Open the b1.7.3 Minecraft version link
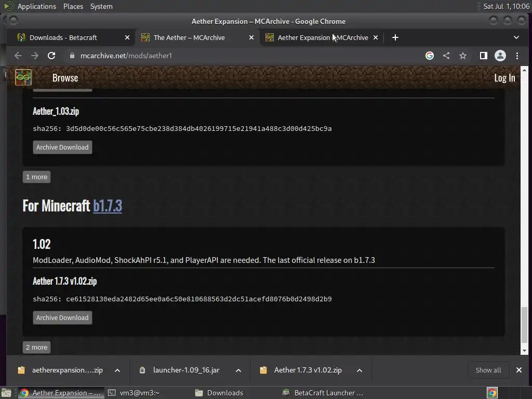Screen dimensions: 532x399 108,206
